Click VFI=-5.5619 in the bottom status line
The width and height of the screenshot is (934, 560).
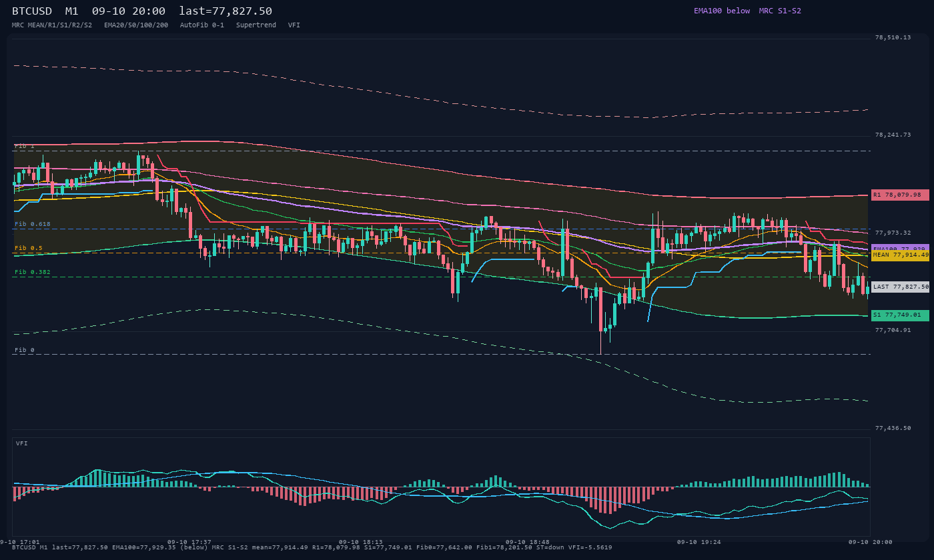click(x=590, y=547)
